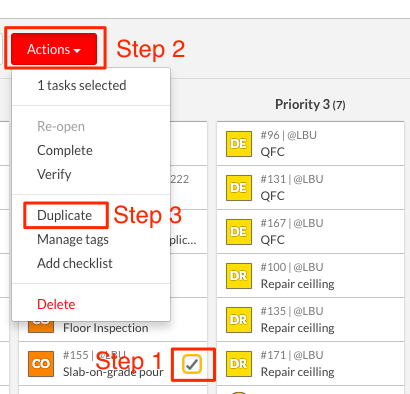
Task: Open task #100 Repair ceilling card
Action: click(x=310, y=276)
